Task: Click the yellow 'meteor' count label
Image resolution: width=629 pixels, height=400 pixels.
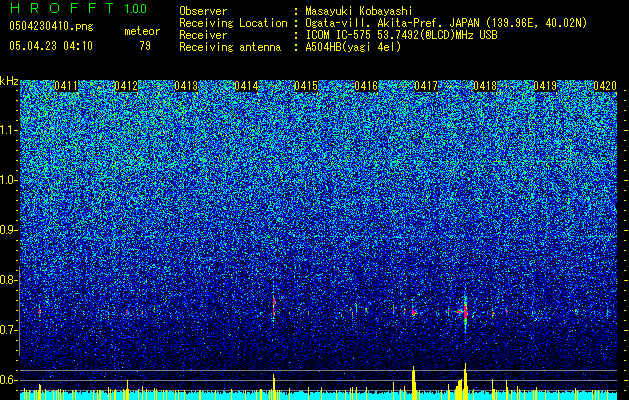Action: pos(142,31)
